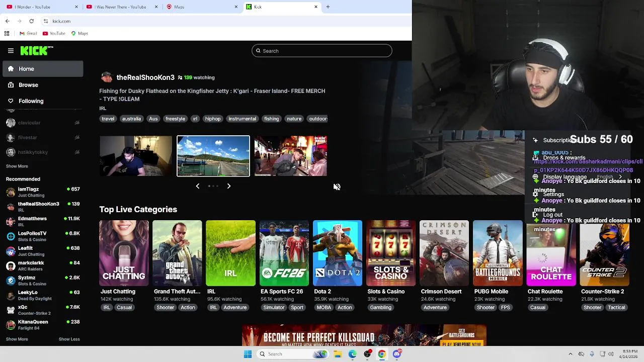Select the hiphop tag
The height and width of the screenshot is (362, 644).
213,119
